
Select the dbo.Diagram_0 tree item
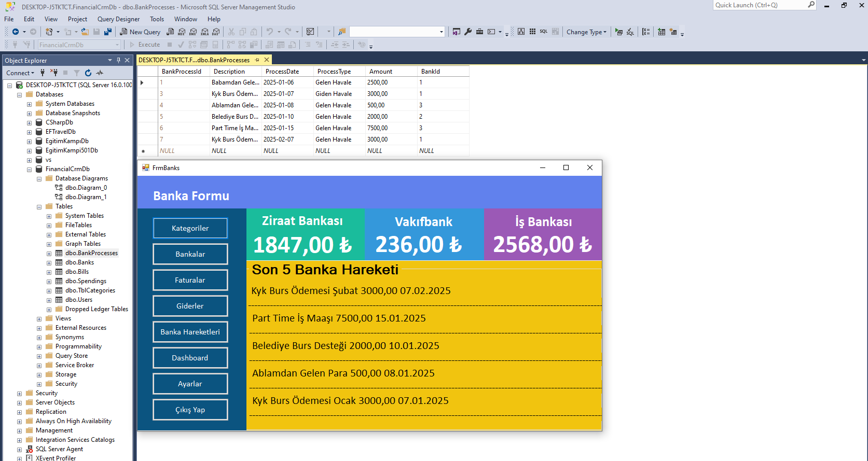pyautogui.click(x=86, y=188)
